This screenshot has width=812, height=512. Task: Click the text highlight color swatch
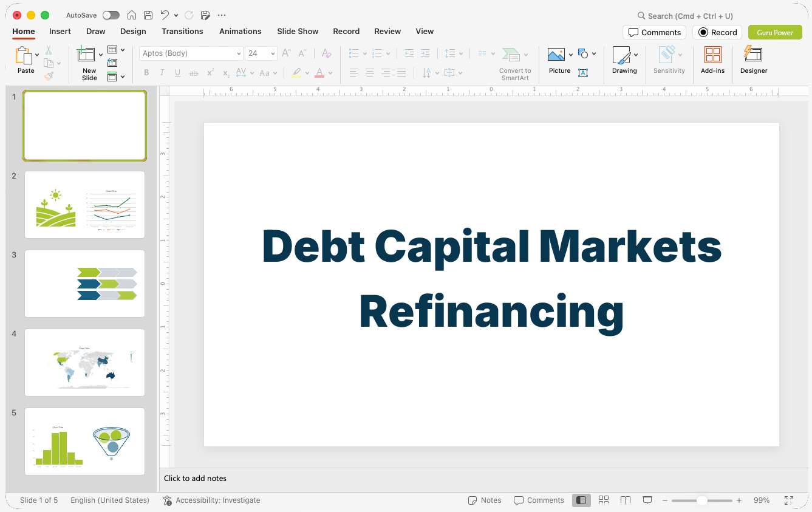tap(296, 73)
